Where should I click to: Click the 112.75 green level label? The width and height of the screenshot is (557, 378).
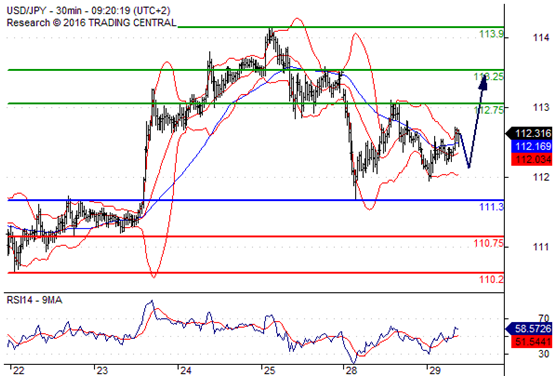[x=489, y=110]
